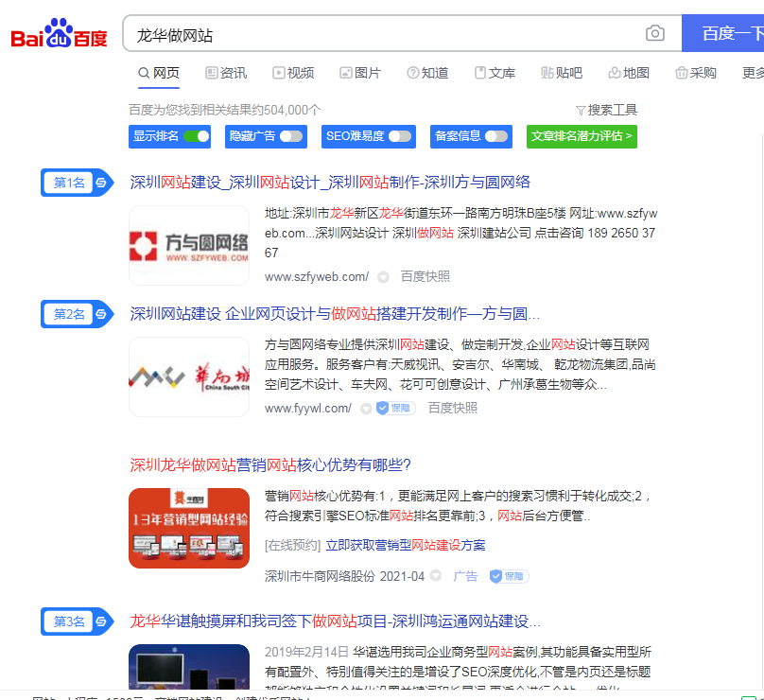The height and width of the screenshot is (700, 764).
Task: Click the touchscreen thumbnail of third result
Action: tap(189, 666)
